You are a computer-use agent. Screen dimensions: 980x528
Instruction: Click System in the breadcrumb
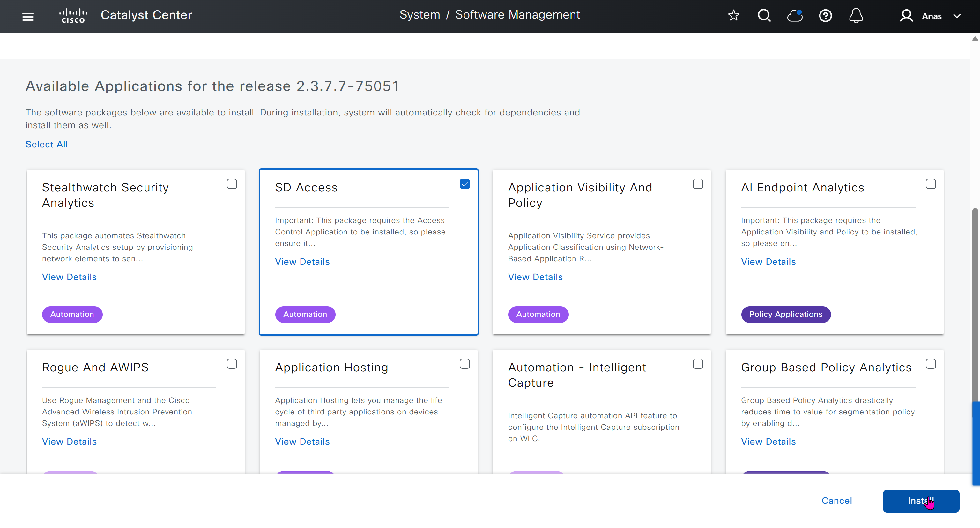[x=419, y=14]
